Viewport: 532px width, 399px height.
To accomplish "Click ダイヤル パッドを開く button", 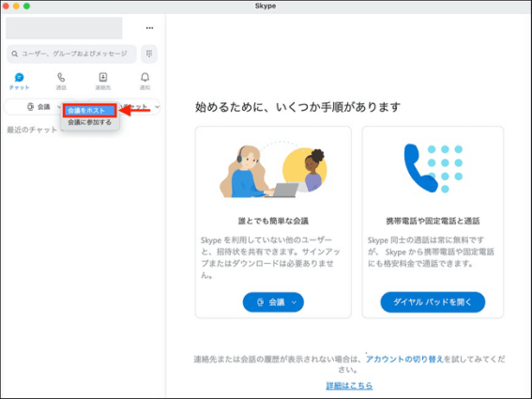I will pos(433,302).
